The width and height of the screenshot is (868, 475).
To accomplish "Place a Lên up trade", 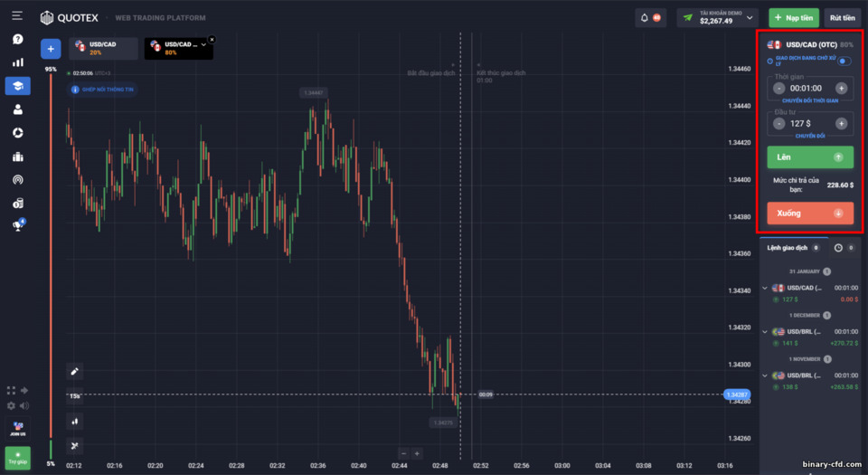I will pos(810,157).
